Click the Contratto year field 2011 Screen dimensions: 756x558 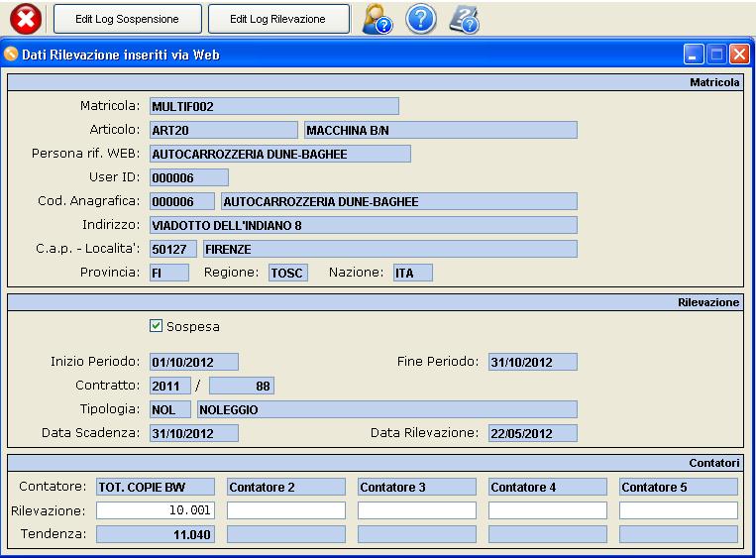click(x=170, y=386)
